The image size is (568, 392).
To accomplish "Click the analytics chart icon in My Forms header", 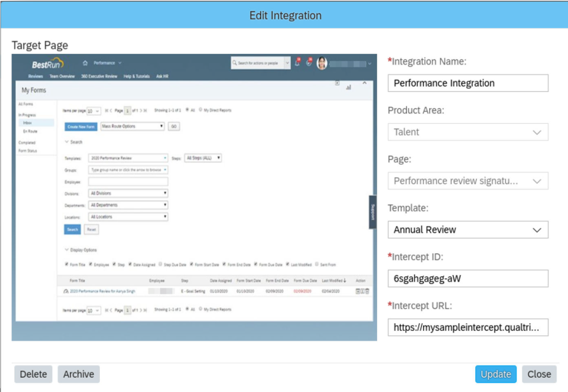I will point(347,88).
